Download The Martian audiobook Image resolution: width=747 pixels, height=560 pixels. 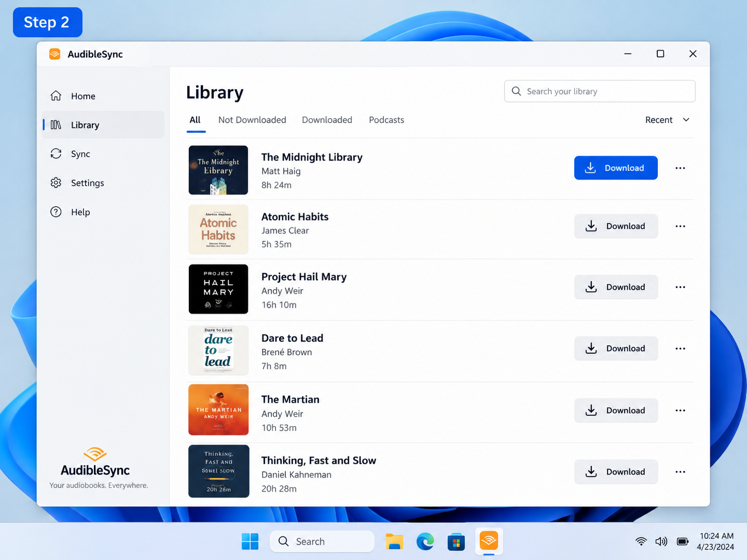pyautogui.click(x=616, y=410)
